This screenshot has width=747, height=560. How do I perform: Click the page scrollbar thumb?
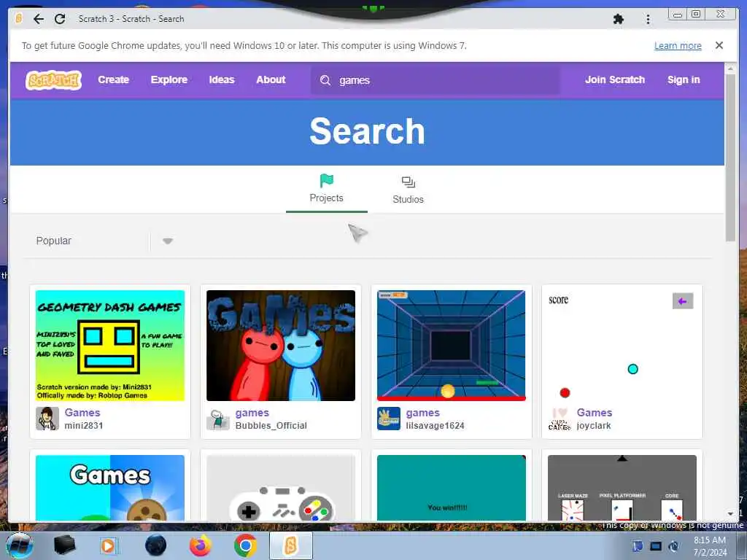click(730, 157)
